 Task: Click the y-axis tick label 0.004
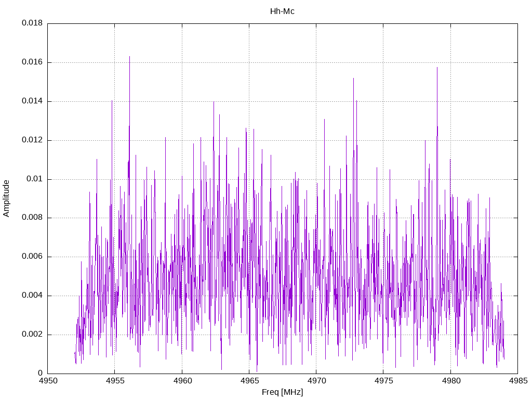click(x=32, y=296)
